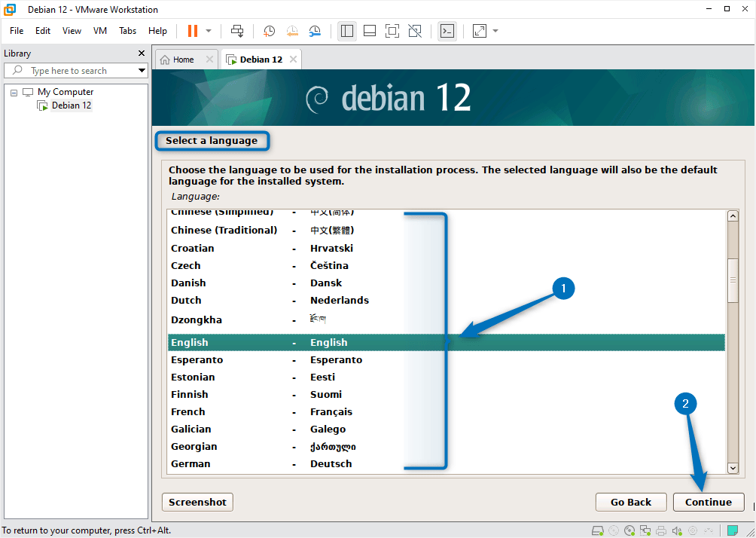Image resolution: width=756 pixels, height=538 pixels.
Task: Take a snapshot of the VM
Action: (269, 31)
